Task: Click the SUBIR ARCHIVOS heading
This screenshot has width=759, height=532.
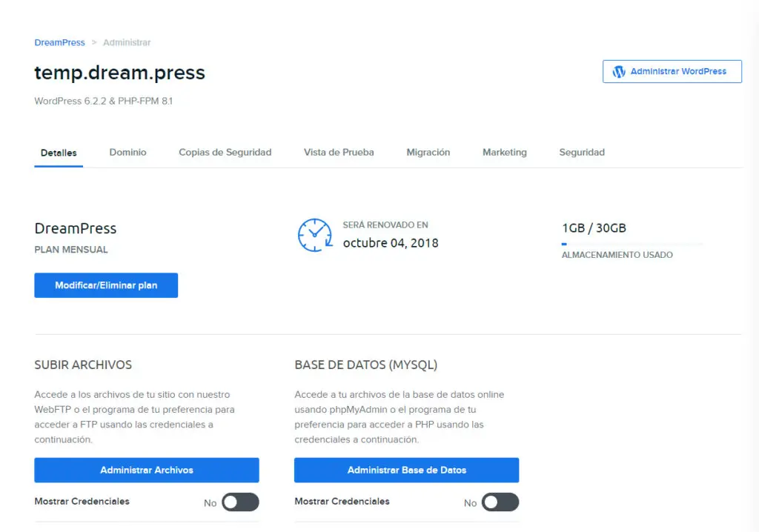Action: coord(83,365)
